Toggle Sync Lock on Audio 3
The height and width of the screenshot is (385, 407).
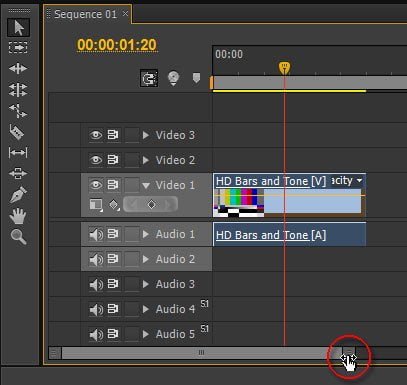pos(113,284)
